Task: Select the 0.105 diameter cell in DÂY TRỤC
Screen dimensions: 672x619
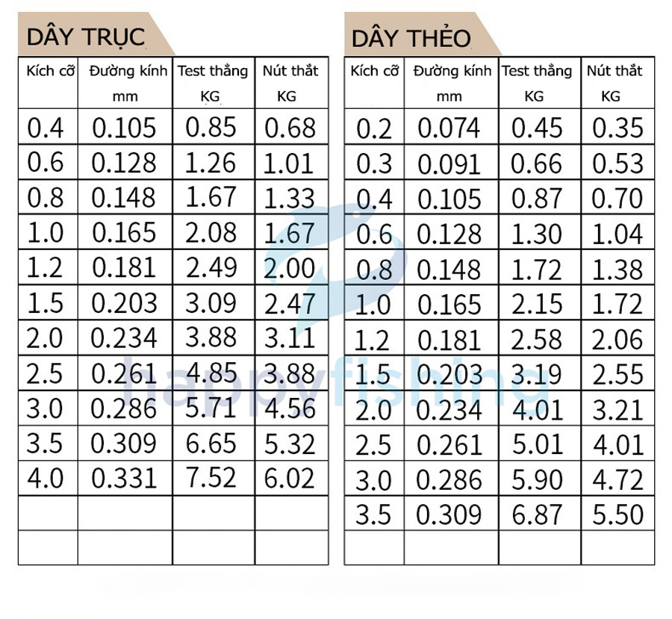Action: [125, 127]
